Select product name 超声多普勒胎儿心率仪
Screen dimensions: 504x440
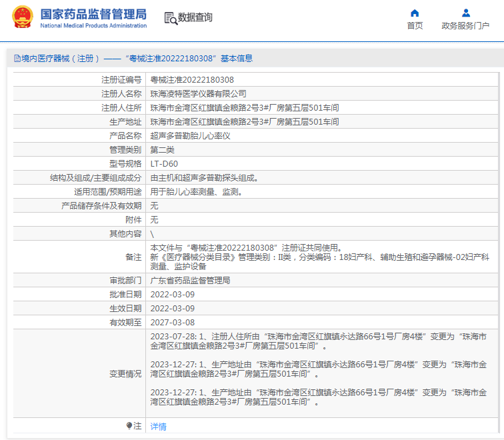[190, 135]
